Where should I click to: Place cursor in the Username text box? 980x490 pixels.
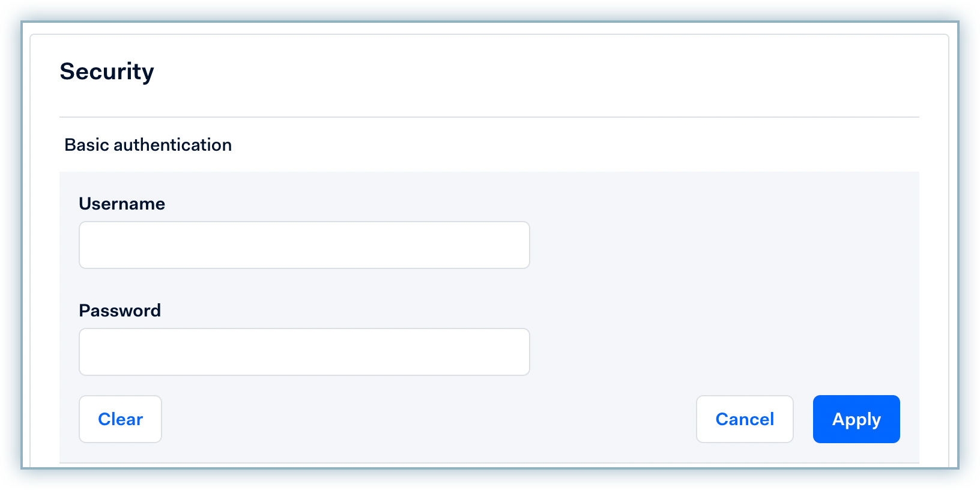pos(304,245)
